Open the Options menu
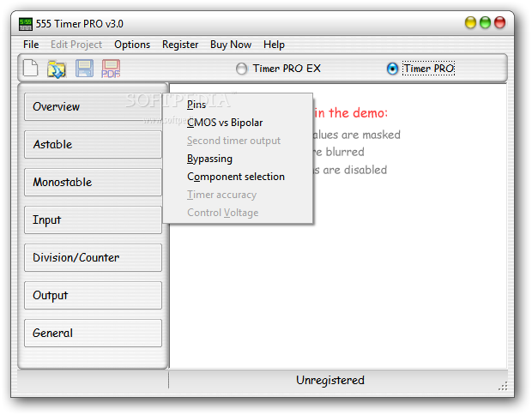Viewport: 532px width, 415px height. point(132,45)
